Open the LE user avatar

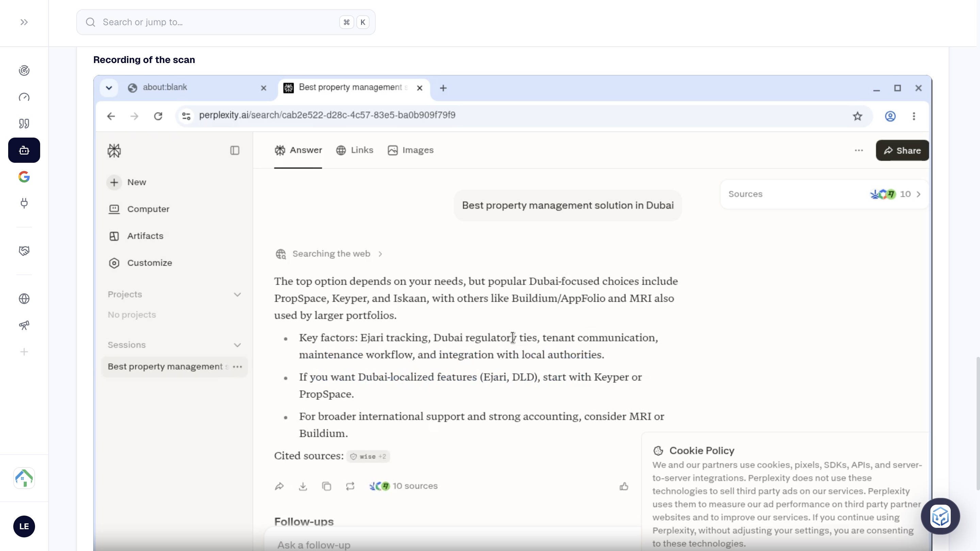[x=24, y=526]
